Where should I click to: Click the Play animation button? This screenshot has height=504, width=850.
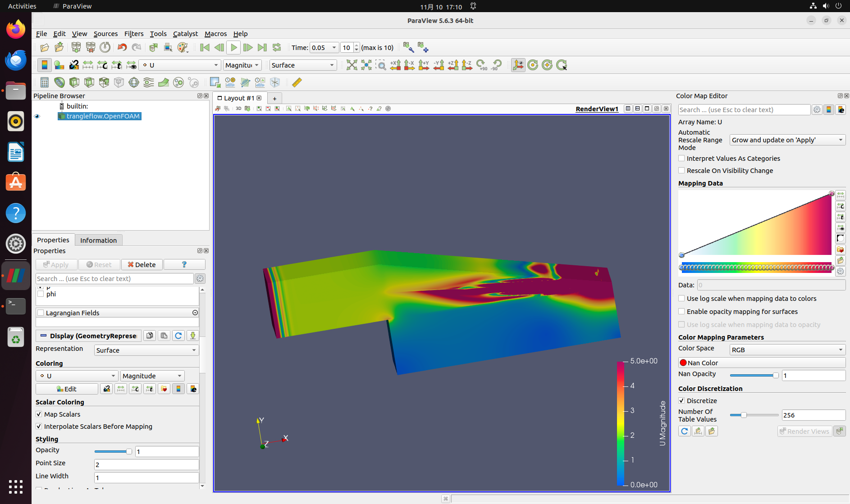pyautogui.click(x=233, y=48)
